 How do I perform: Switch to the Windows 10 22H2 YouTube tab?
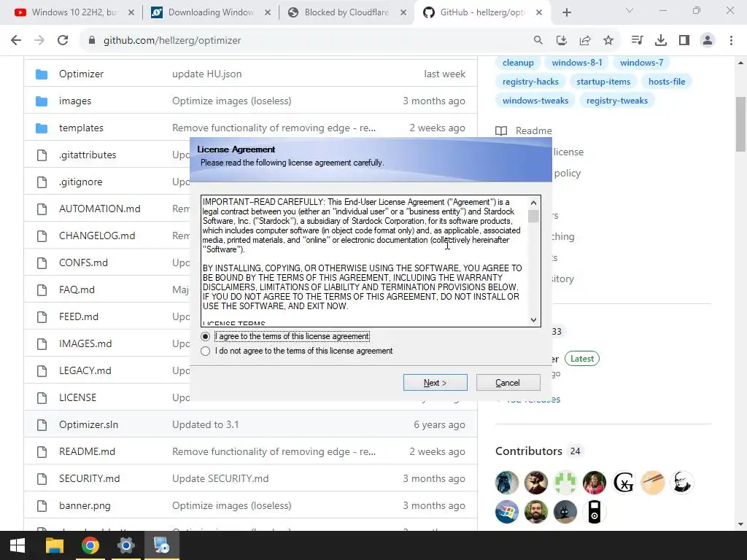[74, 12]
